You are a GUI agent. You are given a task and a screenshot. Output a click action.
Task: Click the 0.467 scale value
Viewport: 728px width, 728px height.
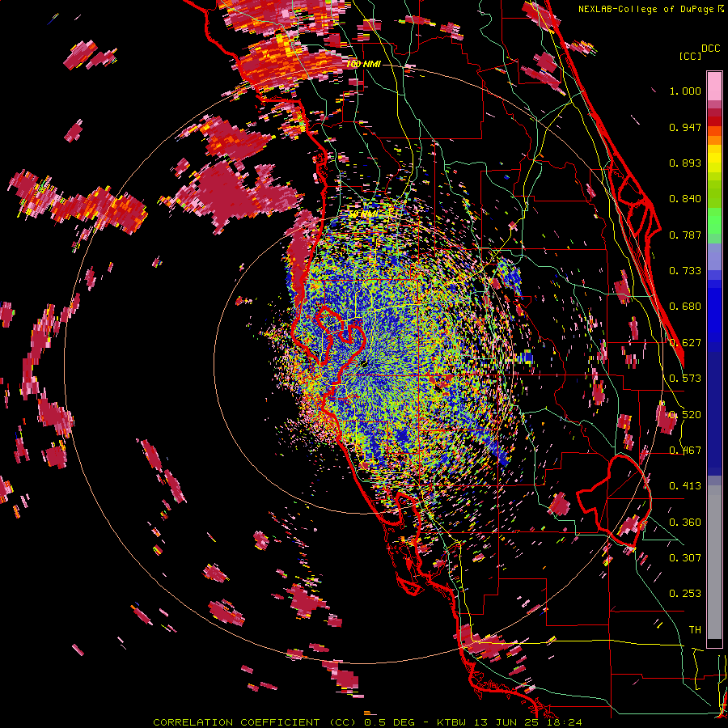coord(685,451)
